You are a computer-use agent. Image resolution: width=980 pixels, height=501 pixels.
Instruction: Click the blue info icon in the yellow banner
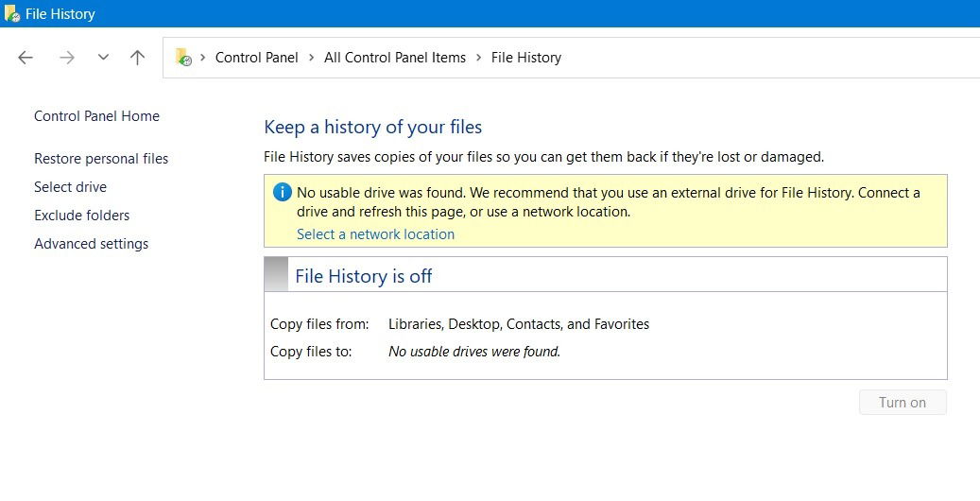(x=282, y=193)
